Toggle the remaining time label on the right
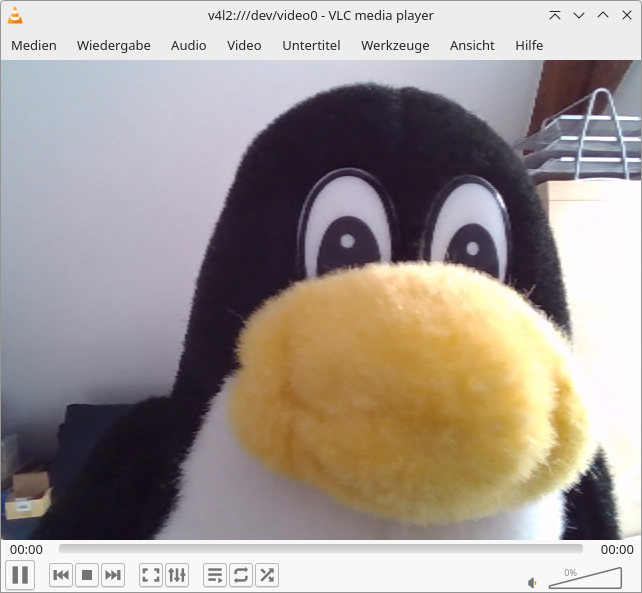Viewport: 642px width, 593px height. point(617,550)
